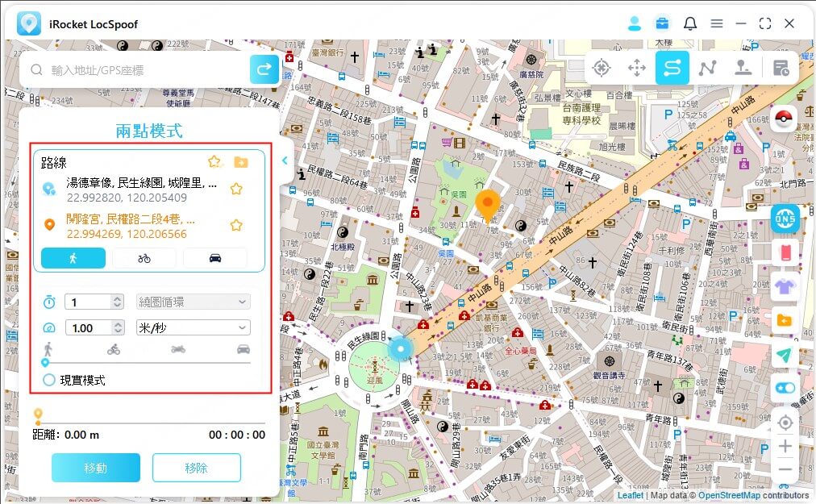Open the orange folder import icon

tap(785, 320)
